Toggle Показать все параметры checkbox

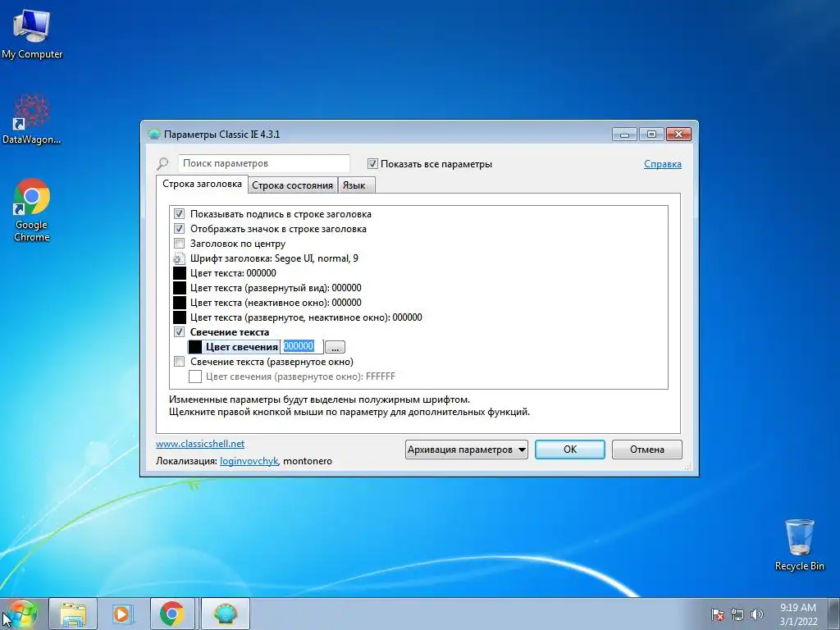(373, 164)
